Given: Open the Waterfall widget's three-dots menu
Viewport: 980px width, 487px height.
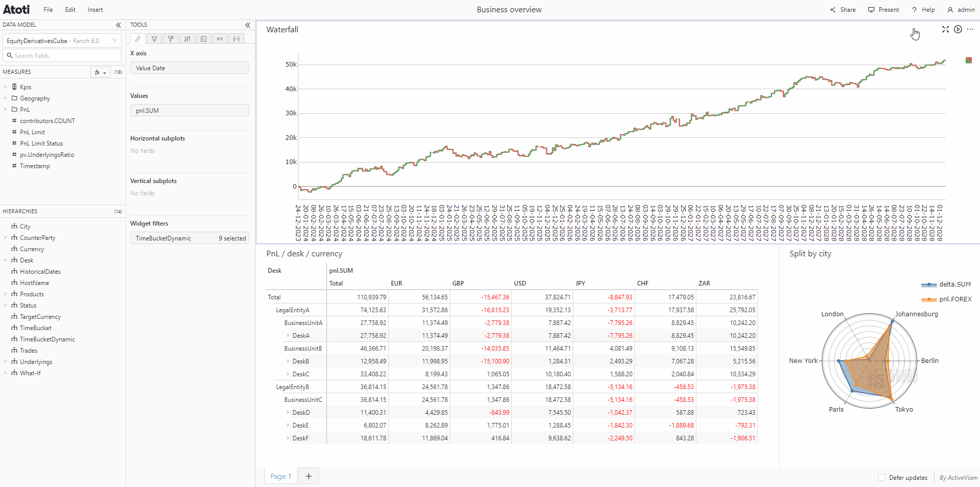Looking at the screenshot, I should [970, 29].
